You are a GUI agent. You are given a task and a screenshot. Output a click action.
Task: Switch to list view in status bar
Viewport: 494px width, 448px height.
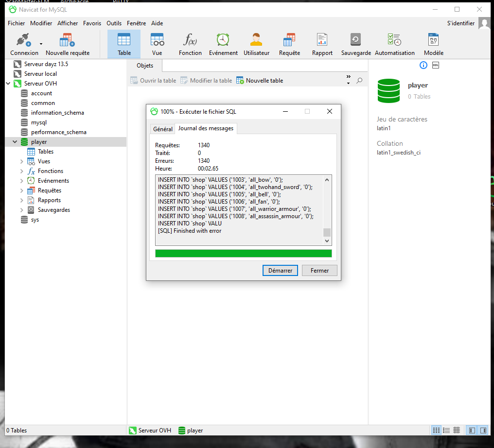coord(446,430)
